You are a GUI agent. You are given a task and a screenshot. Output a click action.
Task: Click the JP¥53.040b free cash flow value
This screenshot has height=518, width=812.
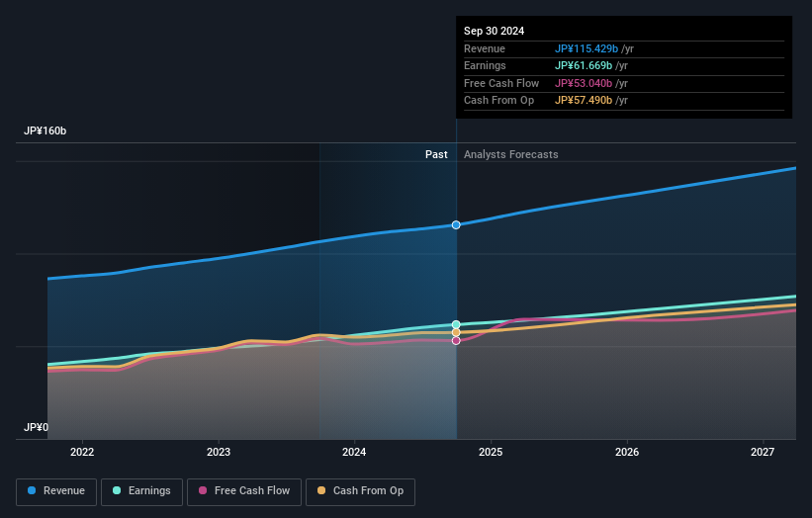pyautogui.click(x=584, y=83)
